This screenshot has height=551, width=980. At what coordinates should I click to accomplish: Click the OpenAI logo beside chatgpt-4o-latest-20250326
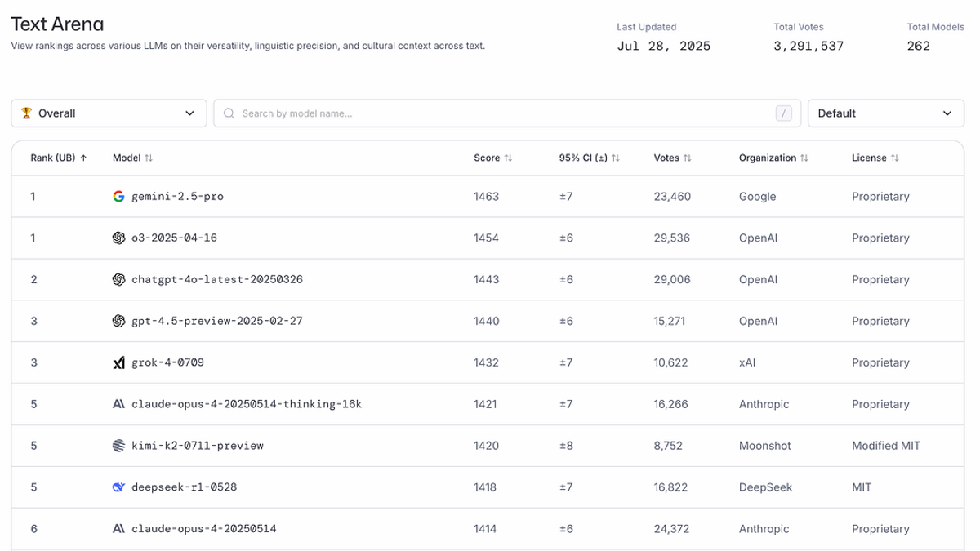click(118, 280)
